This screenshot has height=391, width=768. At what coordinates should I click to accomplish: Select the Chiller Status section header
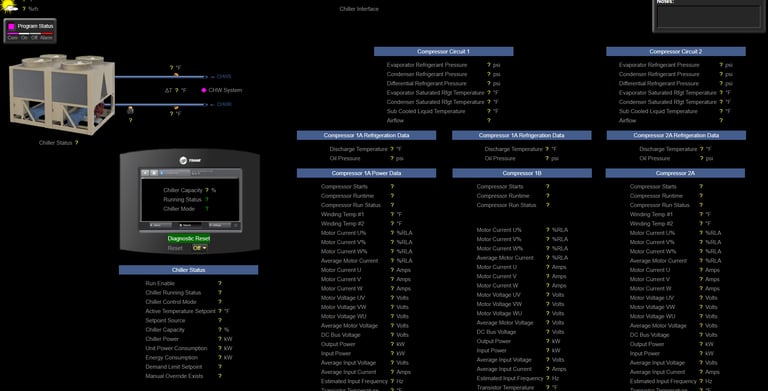click(189, 270)
